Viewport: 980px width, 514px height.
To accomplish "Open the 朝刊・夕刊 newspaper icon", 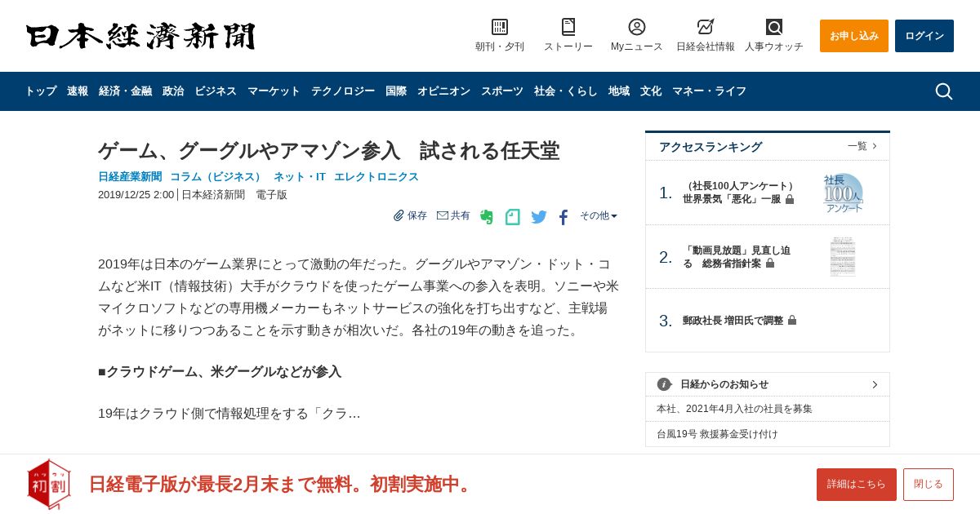I will tap(500, 27).
